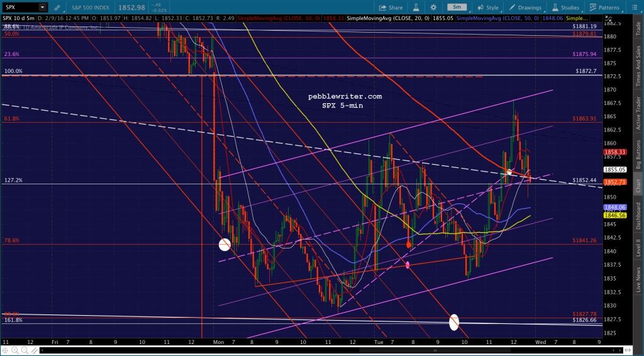This screenshot has width=644, height=356.
Task: Click the 78.6% Fibonacci label on left
Action: tap(12, 241)
